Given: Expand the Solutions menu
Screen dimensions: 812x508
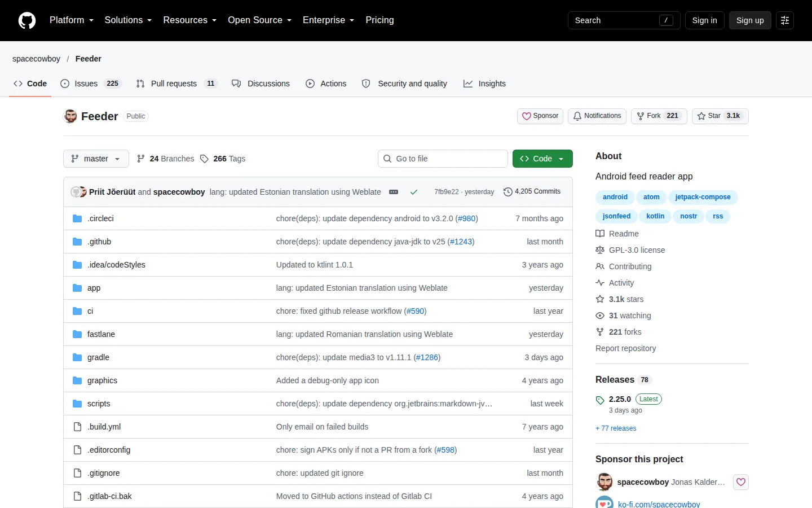Looking at the screenshot, I should (128, 20).
